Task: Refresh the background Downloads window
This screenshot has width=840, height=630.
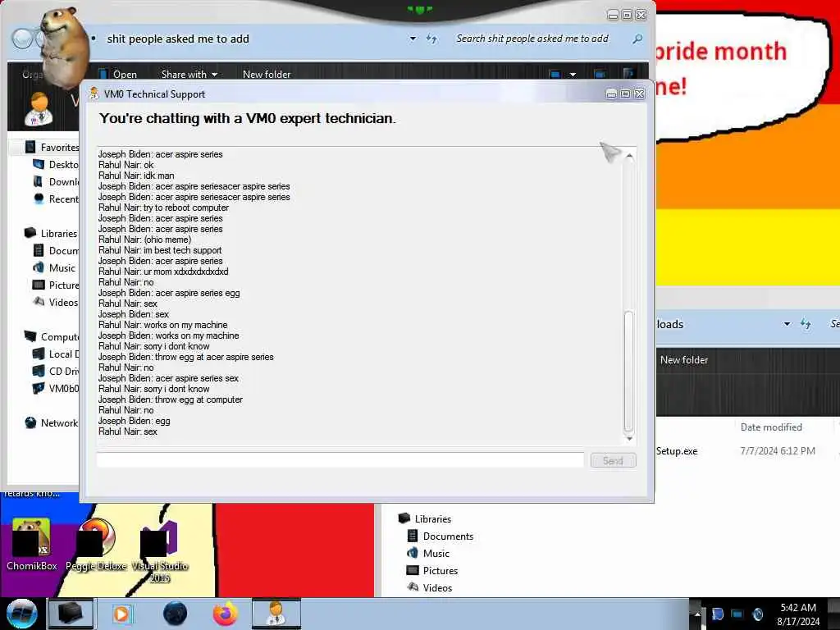Action: point(806,324)
